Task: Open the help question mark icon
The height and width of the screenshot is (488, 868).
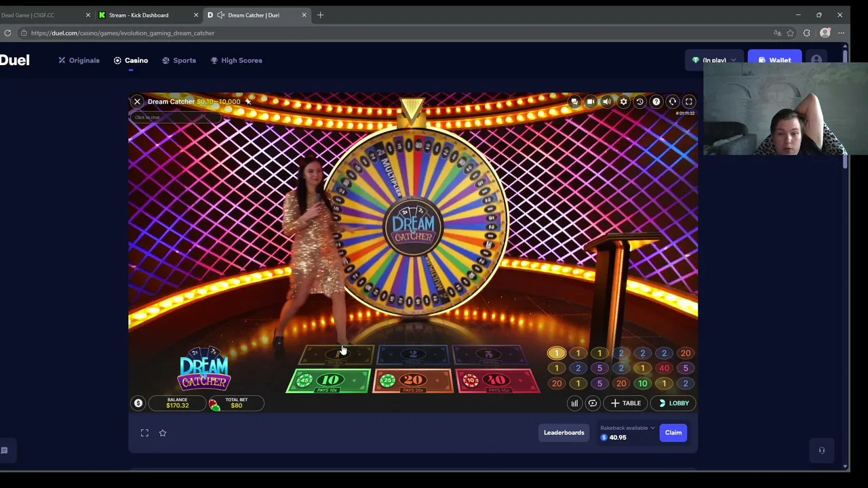Action: click(x=656, y=102)
